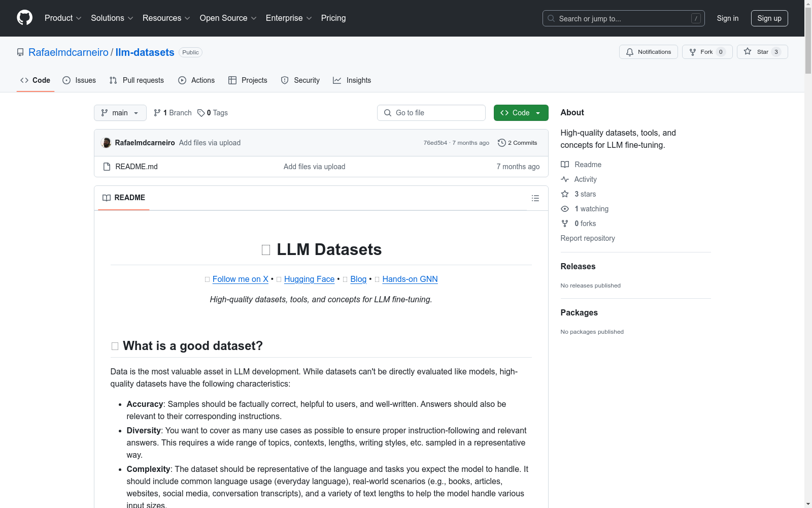Screen dimensions: 812x508
Task: Click the Activity pulse icon
Action: click(565, 179)
